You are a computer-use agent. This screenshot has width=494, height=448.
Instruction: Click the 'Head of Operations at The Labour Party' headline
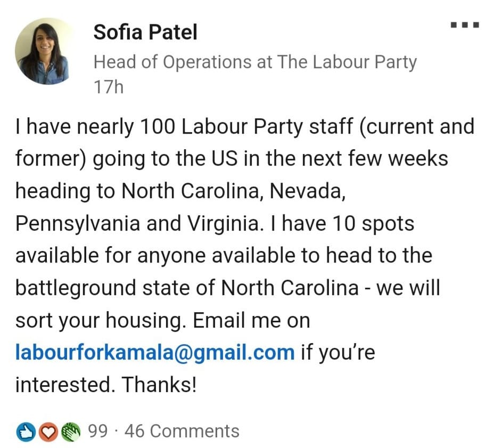point(254,62)
